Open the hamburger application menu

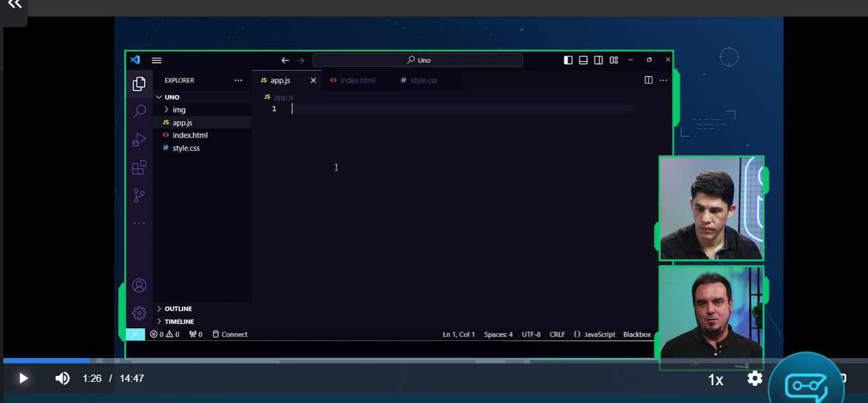click(157, 60)
